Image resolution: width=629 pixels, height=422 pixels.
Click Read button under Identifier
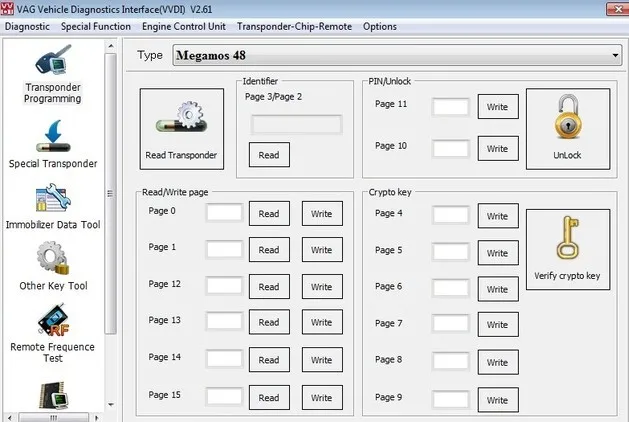tap(269, 155)
